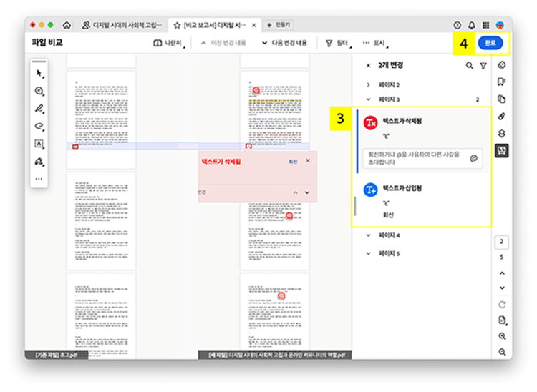Go to previous change in popup chevron
The width and height of the screenshot is (537, 392).
click(296, 193)
